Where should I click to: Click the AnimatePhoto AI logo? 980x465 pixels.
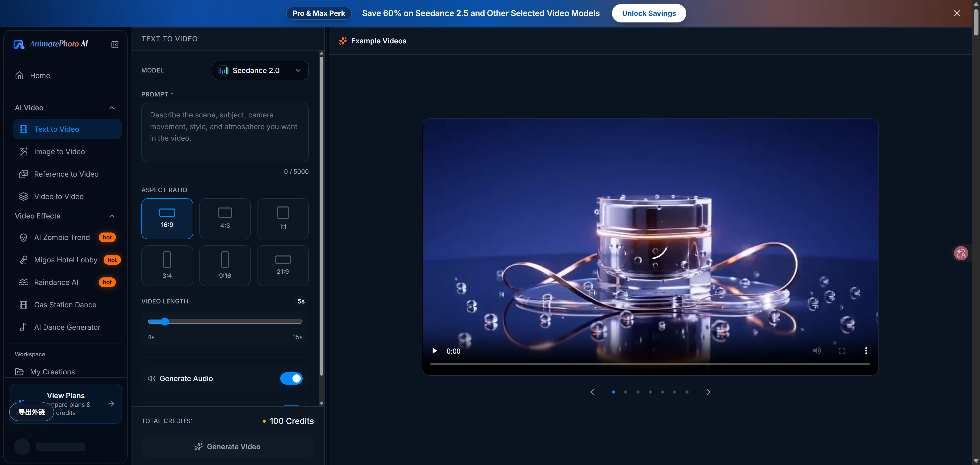(x=51, y=44)
